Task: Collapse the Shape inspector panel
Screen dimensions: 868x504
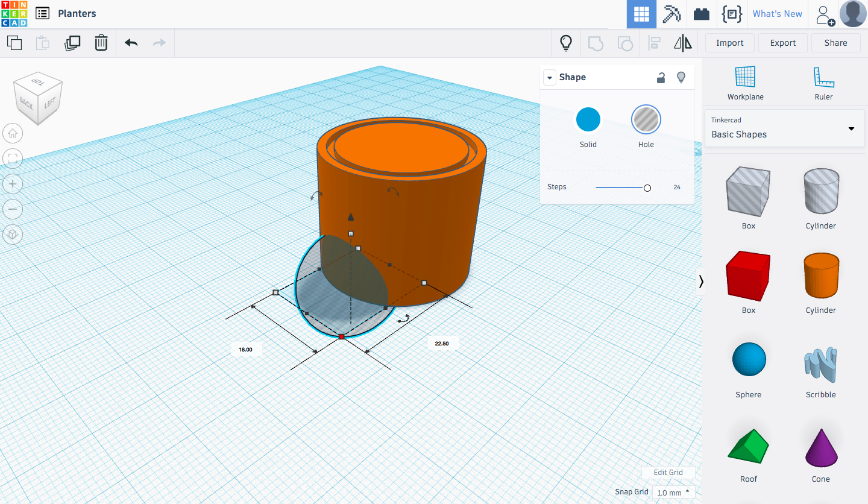Action: (549, 77)
